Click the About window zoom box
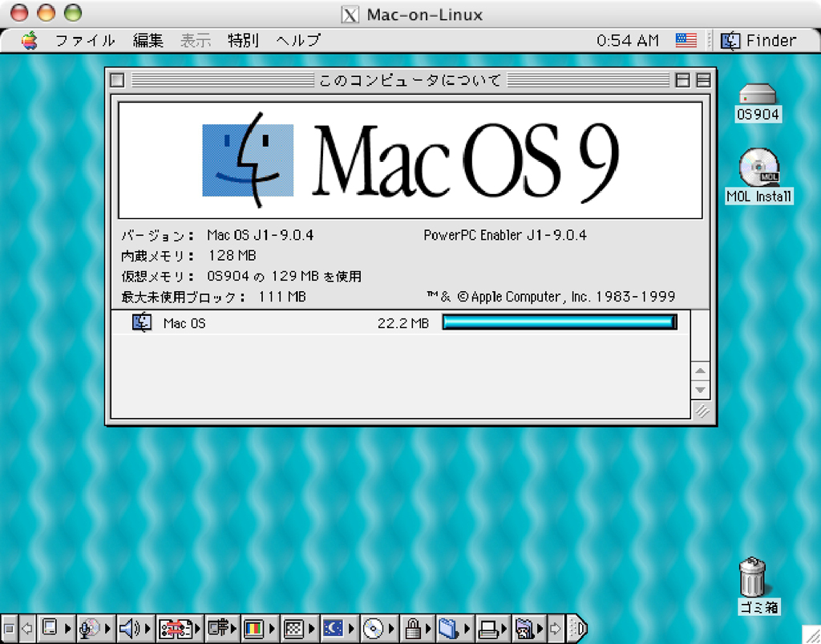This screenshot has height=644, width=821. point(682,80)
